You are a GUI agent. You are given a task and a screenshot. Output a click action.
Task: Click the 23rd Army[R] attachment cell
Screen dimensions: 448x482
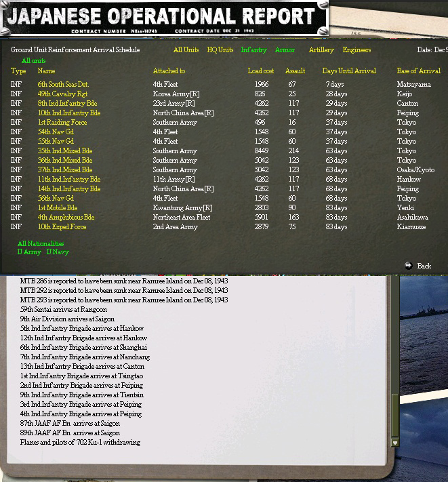[x=174, y=103]
